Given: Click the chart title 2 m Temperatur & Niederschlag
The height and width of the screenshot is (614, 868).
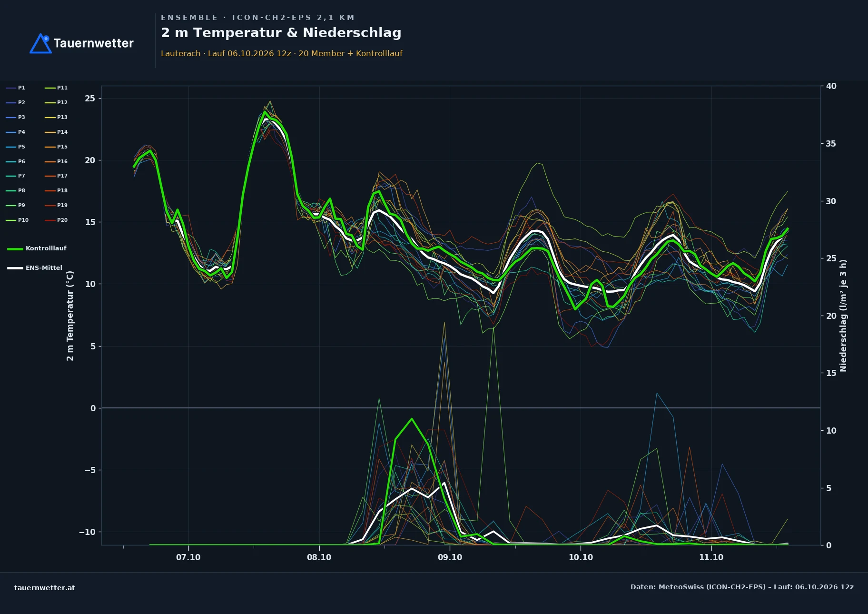Looking at the screenshot, I should [281, 33].
